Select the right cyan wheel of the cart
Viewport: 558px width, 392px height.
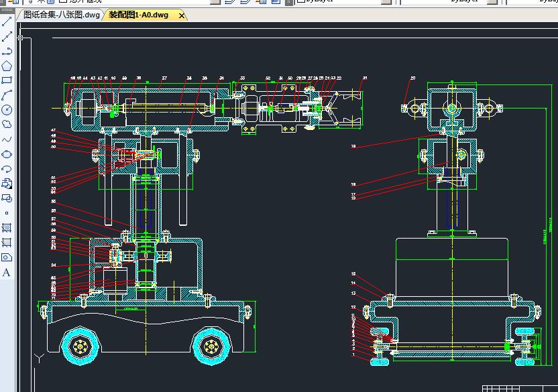tap(211, 346)
